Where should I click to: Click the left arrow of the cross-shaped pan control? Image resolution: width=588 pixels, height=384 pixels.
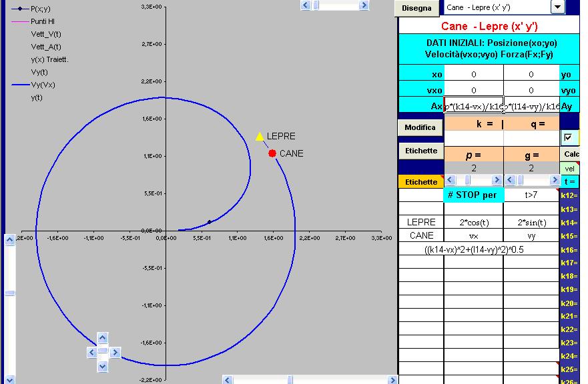(x=91, y=351)
